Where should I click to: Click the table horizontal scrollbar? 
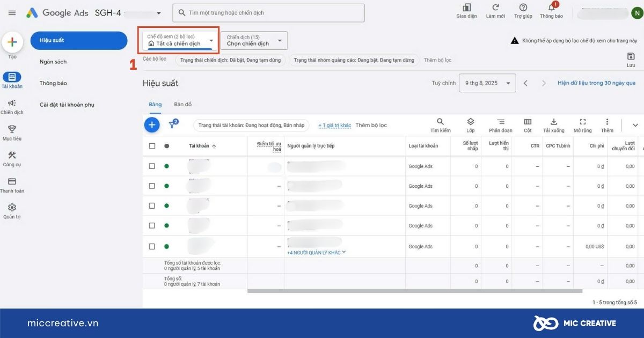click(x=414, y=291)
